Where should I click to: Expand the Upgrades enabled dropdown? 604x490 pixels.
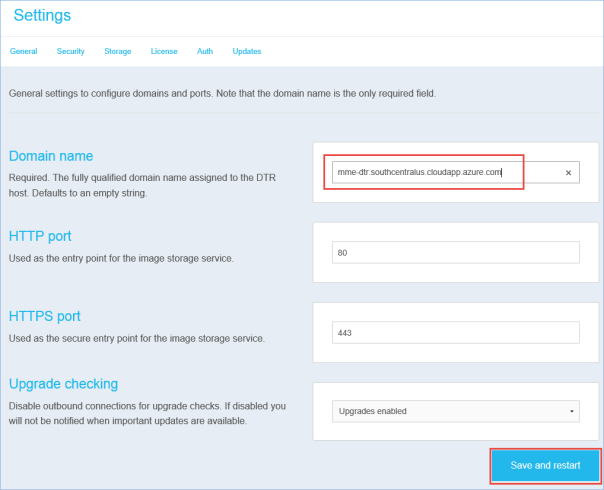click(x=455, y=411)
